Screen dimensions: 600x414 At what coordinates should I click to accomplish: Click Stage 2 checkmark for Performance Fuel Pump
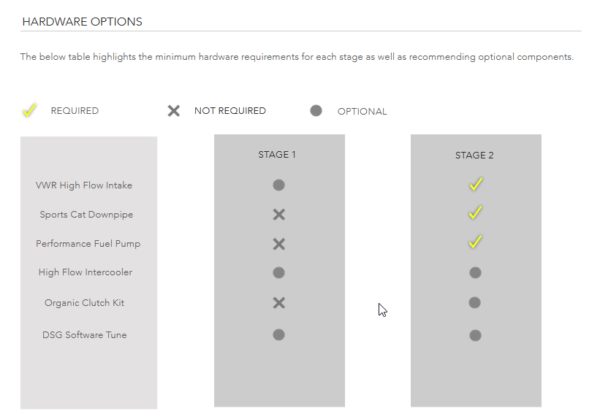[475, 241]
